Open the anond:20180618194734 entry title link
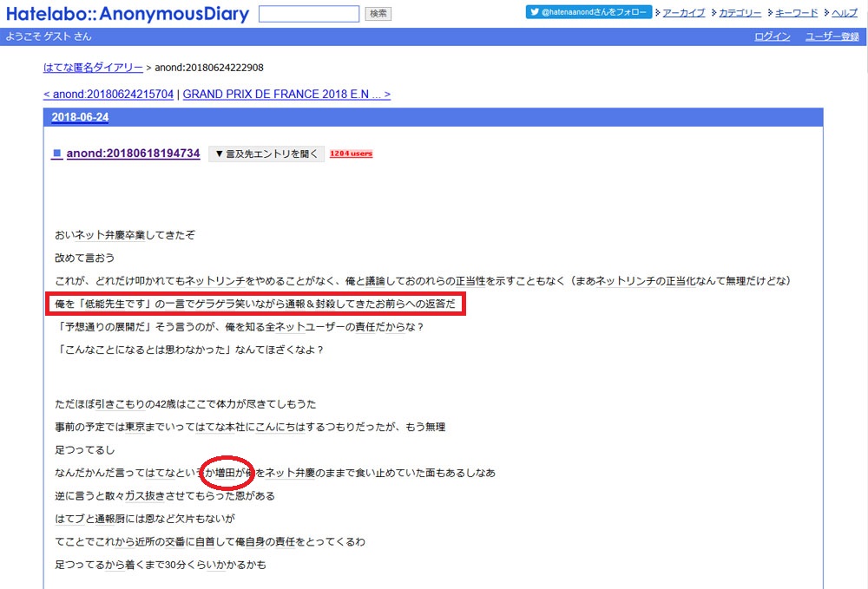The width and height of the screenshot is (868, 589). [x=135, y=154]
